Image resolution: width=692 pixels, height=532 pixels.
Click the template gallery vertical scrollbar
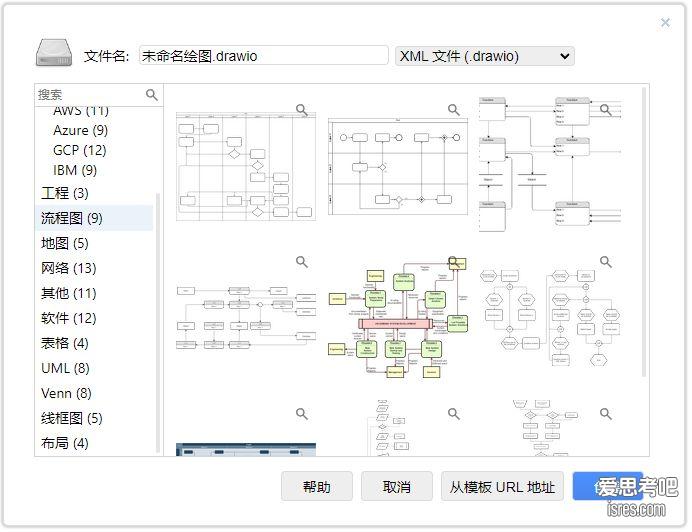[x=644, y=232]
